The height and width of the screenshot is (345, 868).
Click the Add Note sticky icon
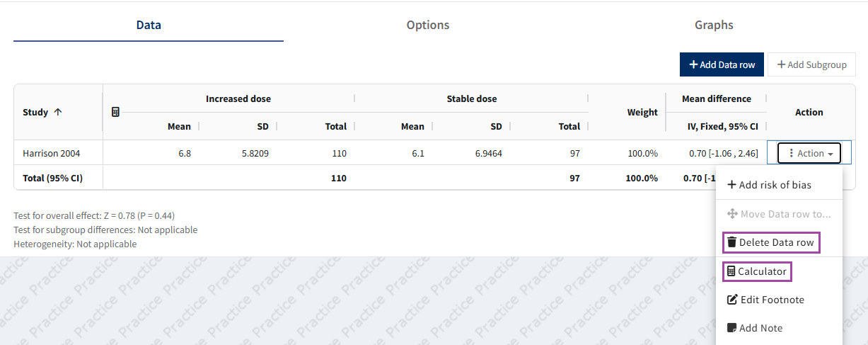point(732,328)
